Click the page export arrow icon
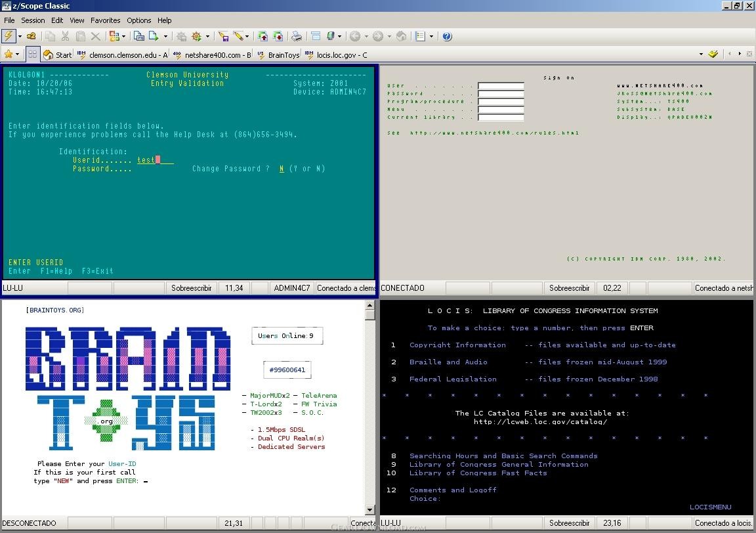This screenshot has height=533, width=756. [154, 36]
